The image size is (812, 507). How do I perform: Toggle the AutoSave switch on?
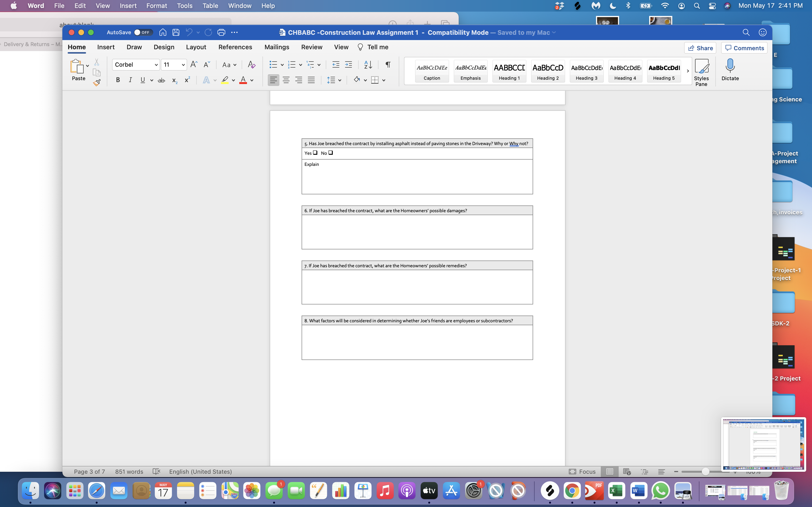tap(143, 32)
